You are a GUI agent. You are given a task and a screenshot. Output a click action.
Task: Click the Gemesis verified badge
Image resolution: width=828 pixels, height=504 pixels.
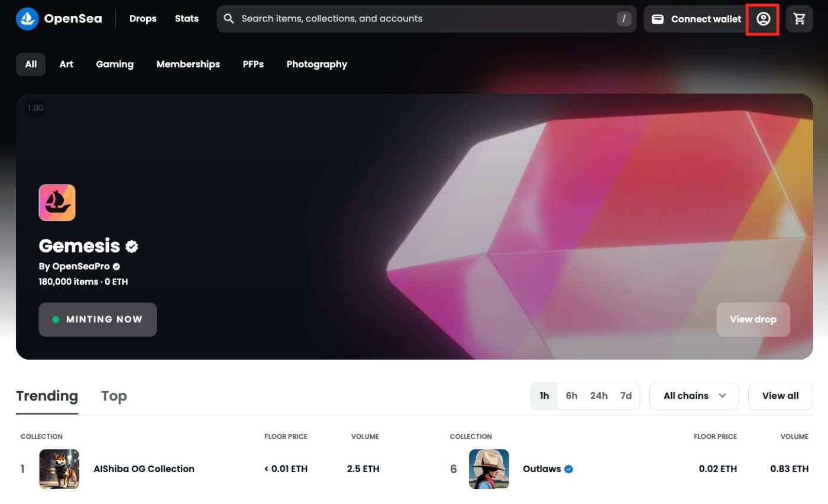click(132, 246)
